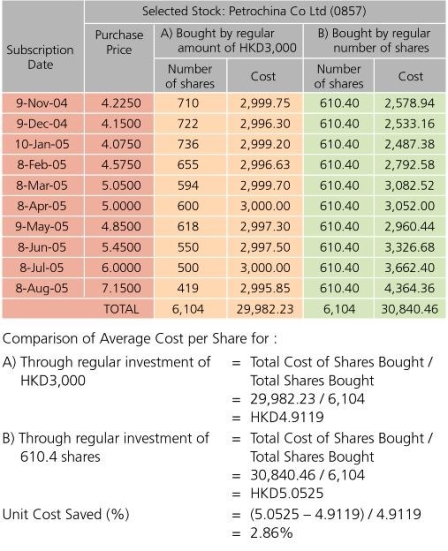Select the HKD5.0525 average cost result
The height and width of the screenshot is (551, 448).
(287, 493)
